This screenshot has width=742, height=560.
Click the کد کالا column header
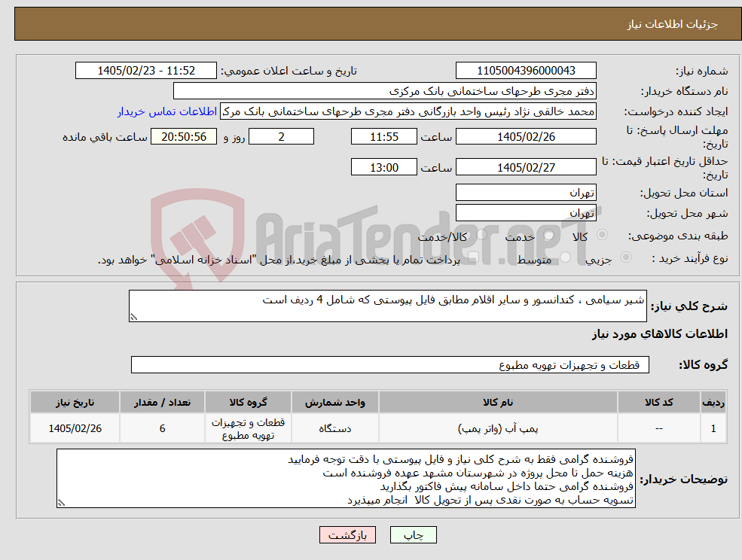pos(658,402)
